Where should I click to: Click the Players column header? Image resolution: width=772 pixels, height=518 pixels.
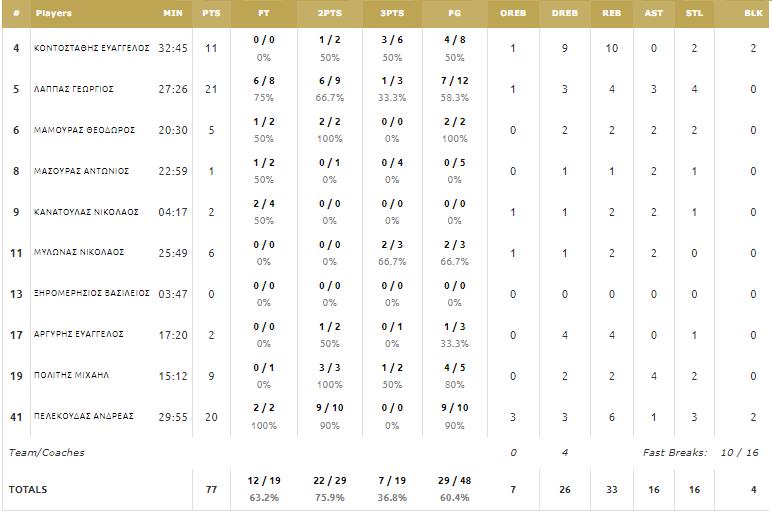[x=53, y=13]
